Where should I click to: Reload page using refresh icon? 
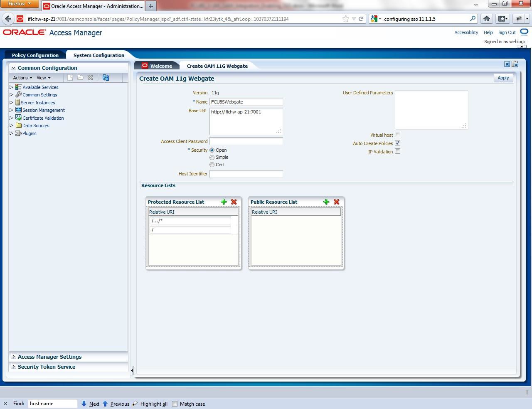click(x=361, y=19)
